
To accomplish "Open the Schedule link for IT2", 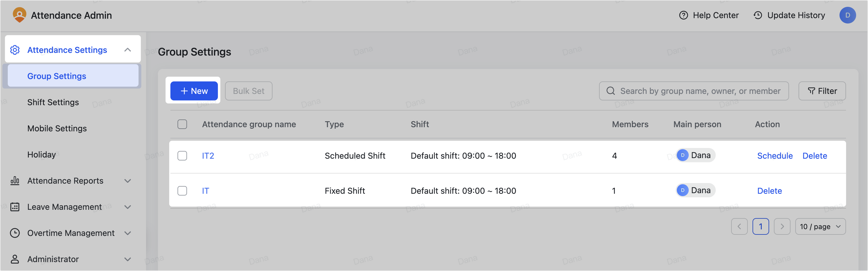I will coord(775,156).
